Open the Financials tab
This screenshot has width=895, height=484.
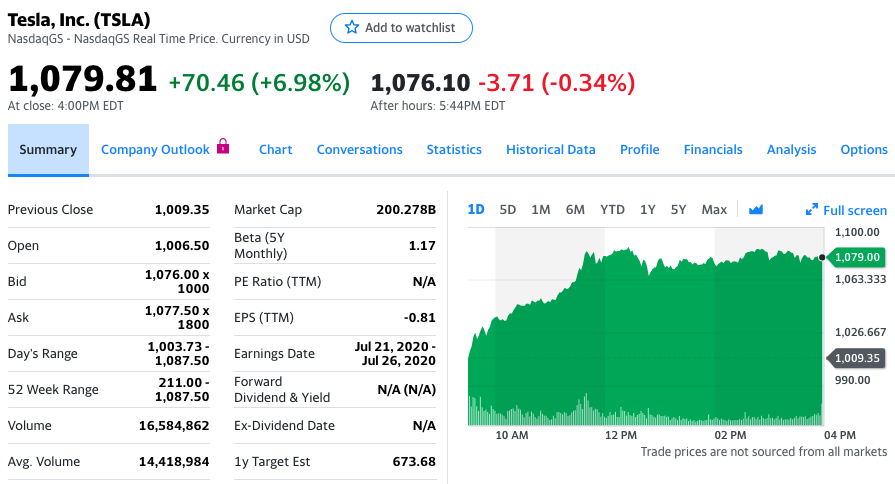click(713, 150)
